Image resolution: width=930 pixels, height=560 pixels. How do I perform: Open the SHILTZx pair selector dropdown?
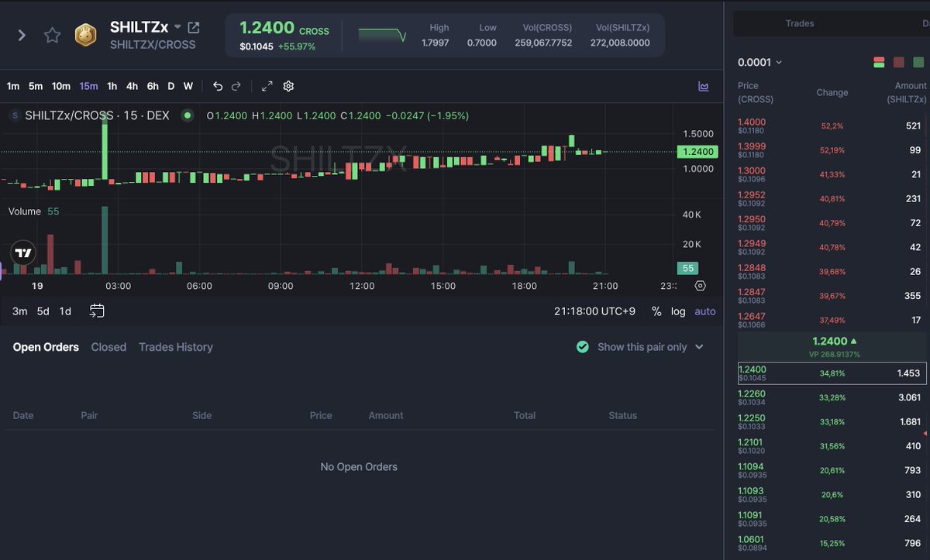pos(179,26)
